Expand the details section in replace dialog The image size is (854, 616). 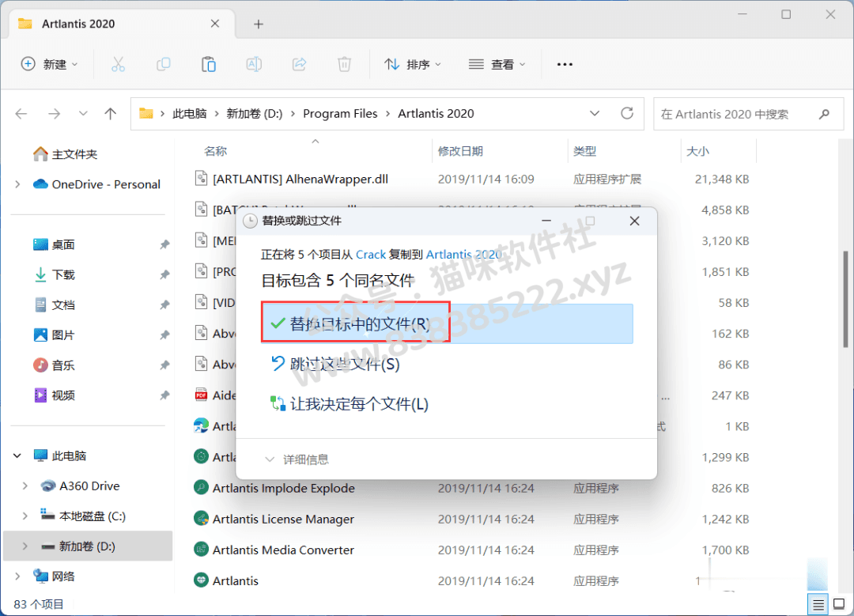(x=297, y=459)
